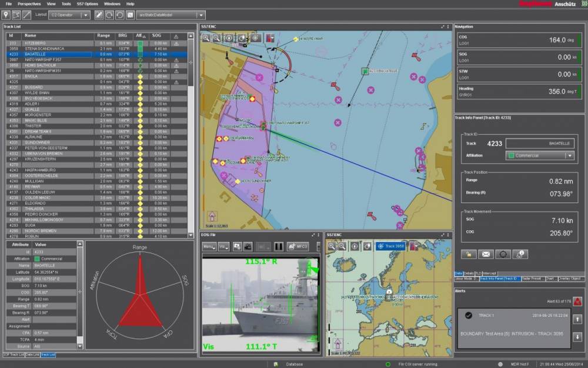
Task: Toggle the MFC3 control in the Flir panel
Action: coord(298,246)
